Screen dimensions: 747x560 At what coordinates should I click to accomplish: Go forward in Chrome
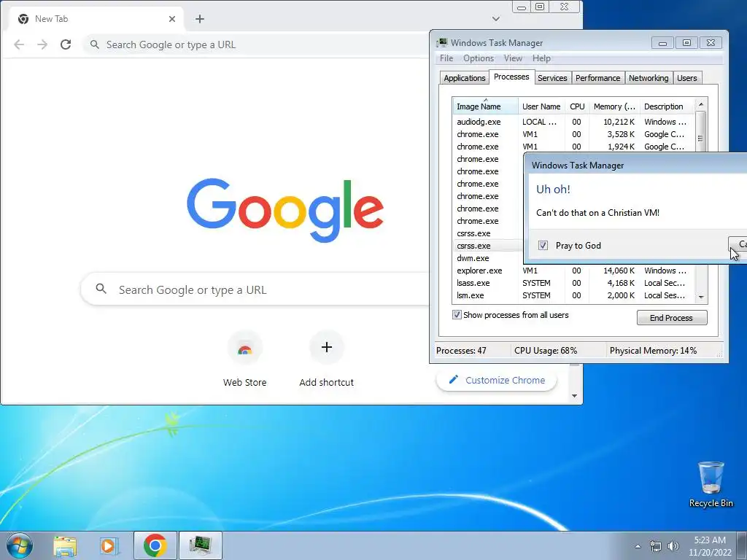42,44
